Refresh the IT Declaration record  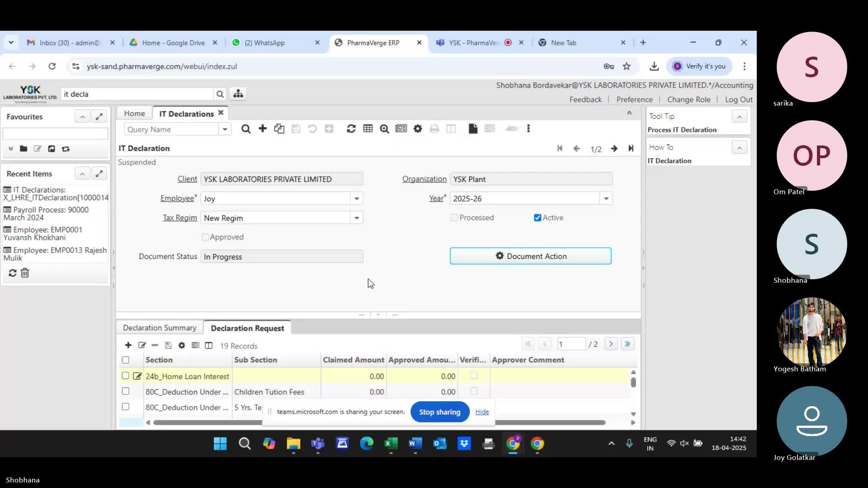coord(351,129)
